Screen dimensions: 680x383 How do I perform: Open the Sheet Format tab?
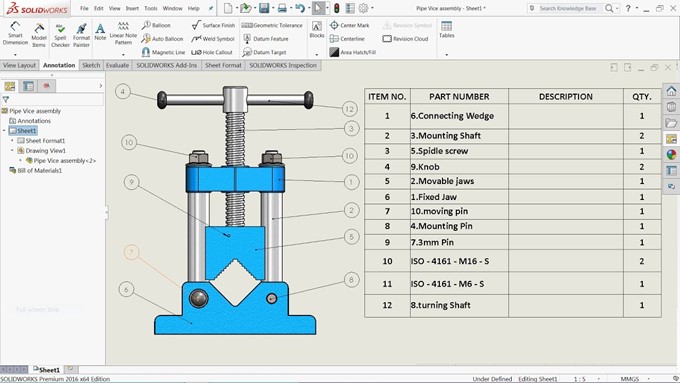pyautogui.click(x=223, y=65)
